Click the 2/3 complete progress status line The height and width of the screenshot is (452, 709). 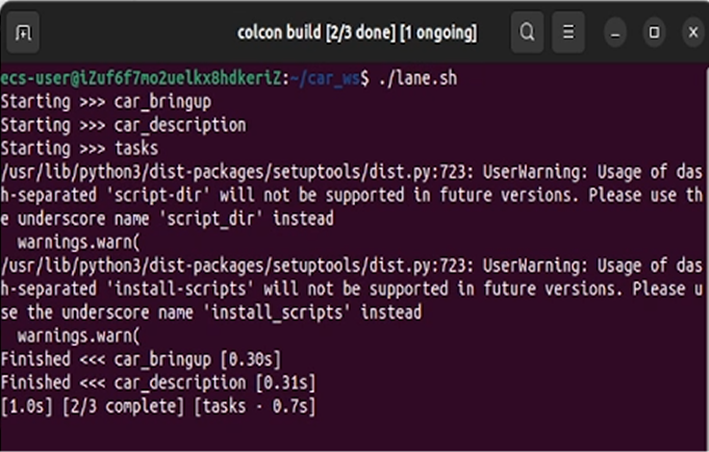point(158,406)
